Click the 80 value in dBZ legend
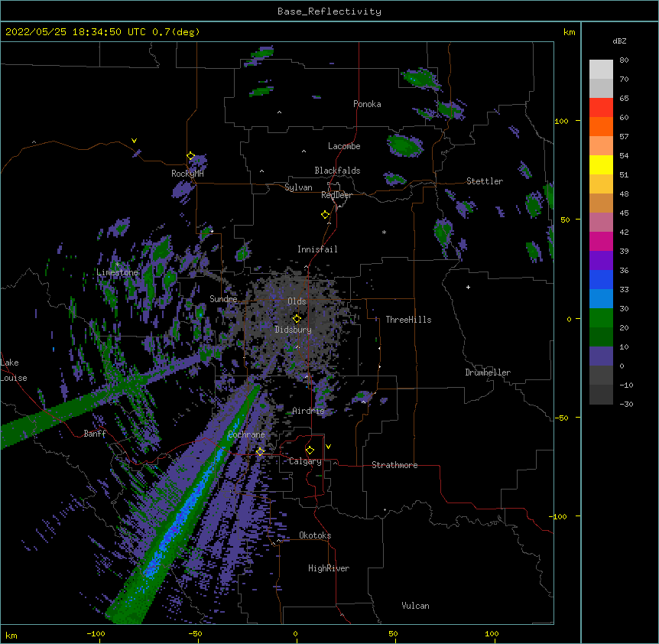Viewport: 659px width, 644px height. click(x=624, y=60)
